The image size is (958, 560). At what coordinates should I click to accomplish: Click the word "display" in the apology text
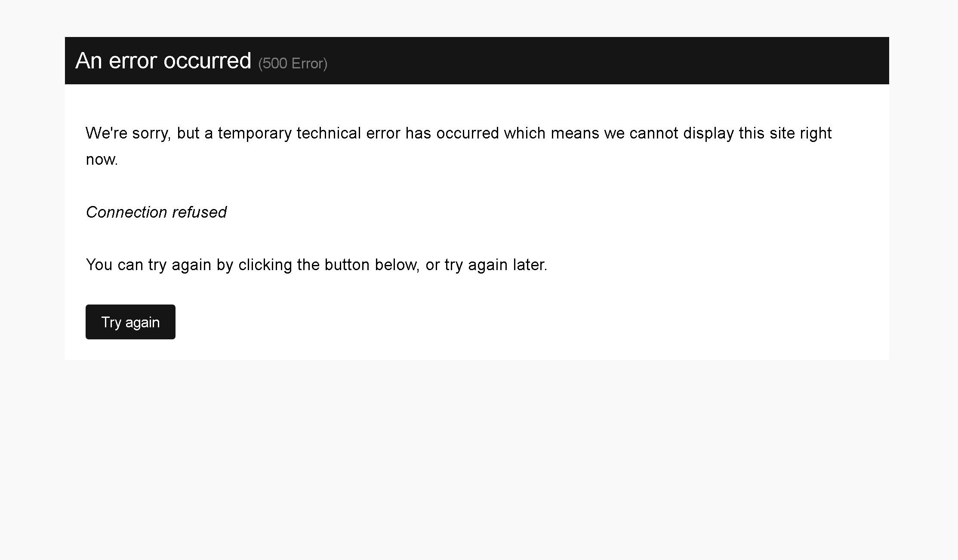[x=708, y=133]
